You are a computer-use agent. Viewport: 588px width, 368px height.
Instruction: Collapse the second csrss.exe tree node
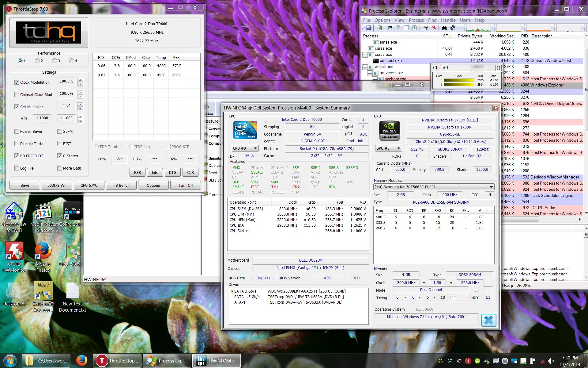tap(365, 55)
